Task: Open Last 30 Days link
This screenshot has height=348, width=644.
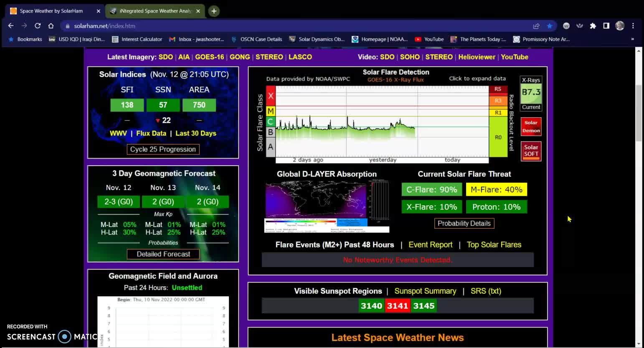Action: click(196, 134)
